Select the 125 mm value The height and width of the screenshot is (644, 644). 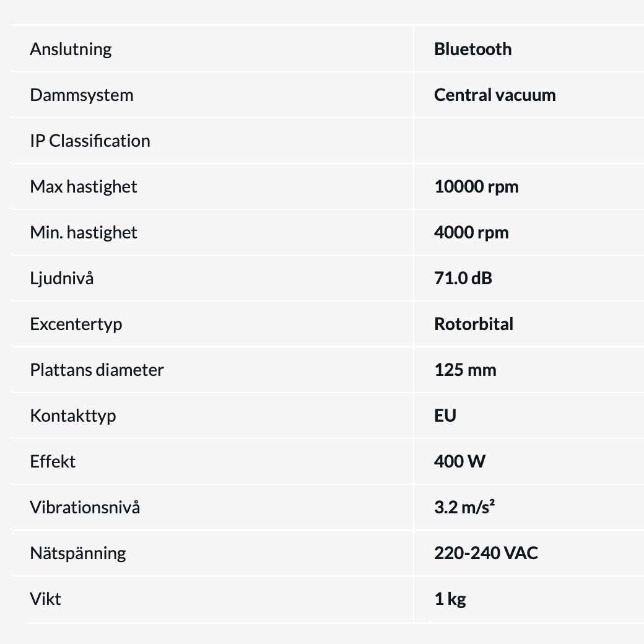(x=465, y=370)
